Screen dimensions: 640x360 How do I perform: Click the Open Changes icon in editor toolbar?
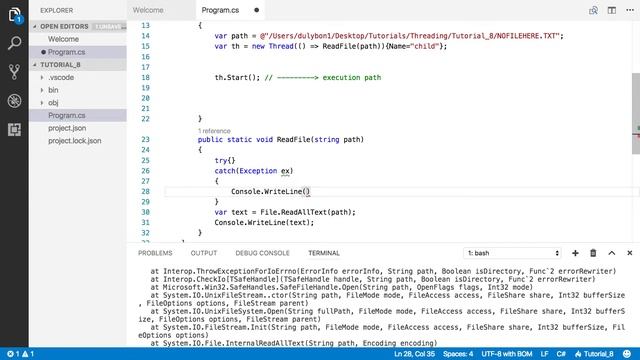(x=593, y=10)
